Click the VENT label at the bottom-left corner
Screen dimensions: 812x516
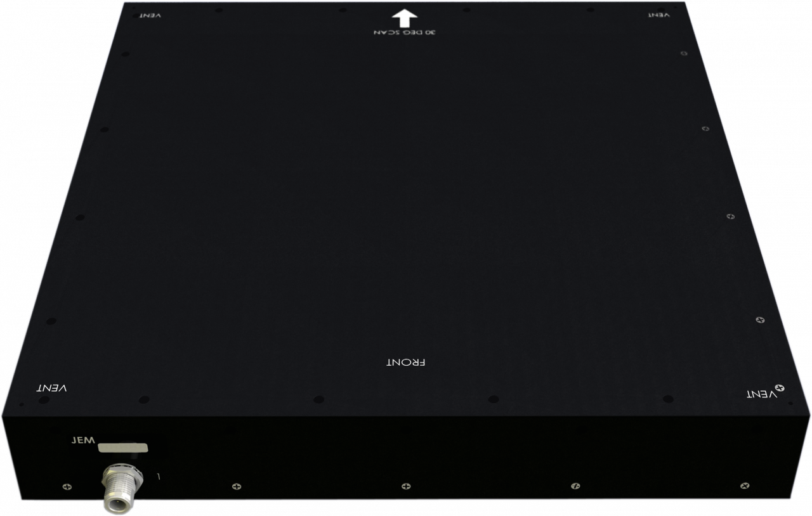(x=52, y=387)
